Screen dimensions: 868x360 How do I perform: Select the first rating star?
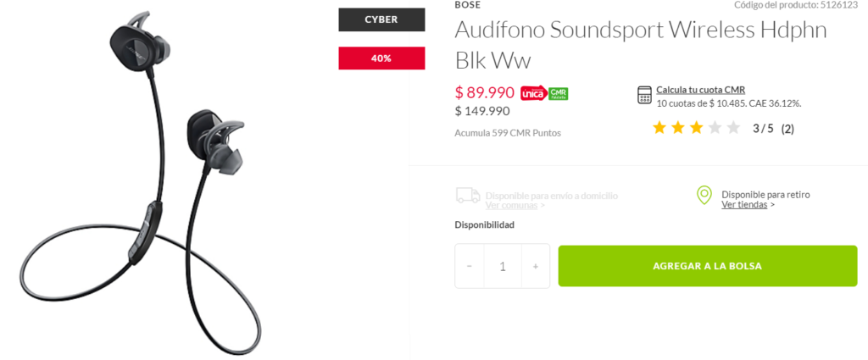click(659, 128)
